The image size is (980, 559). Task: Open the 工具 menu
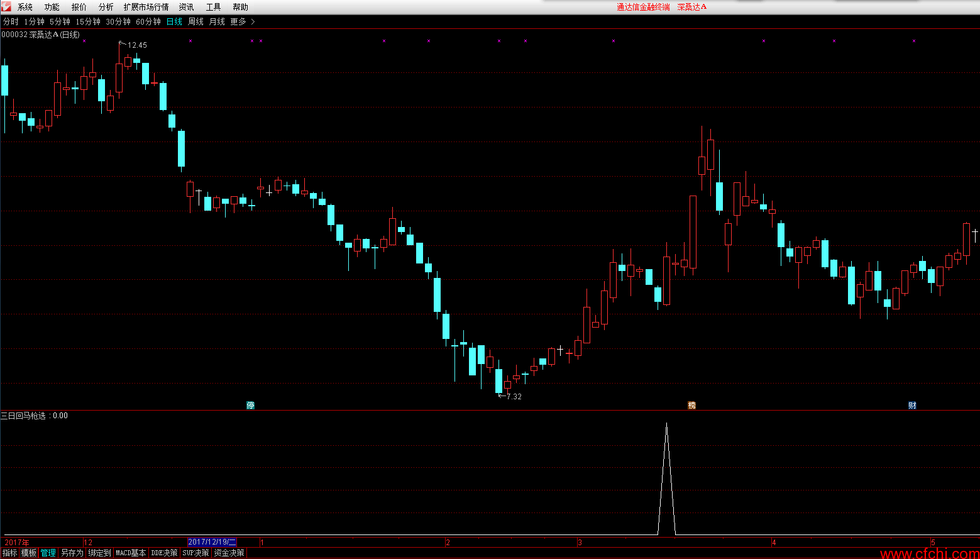(x=214, y=7)
